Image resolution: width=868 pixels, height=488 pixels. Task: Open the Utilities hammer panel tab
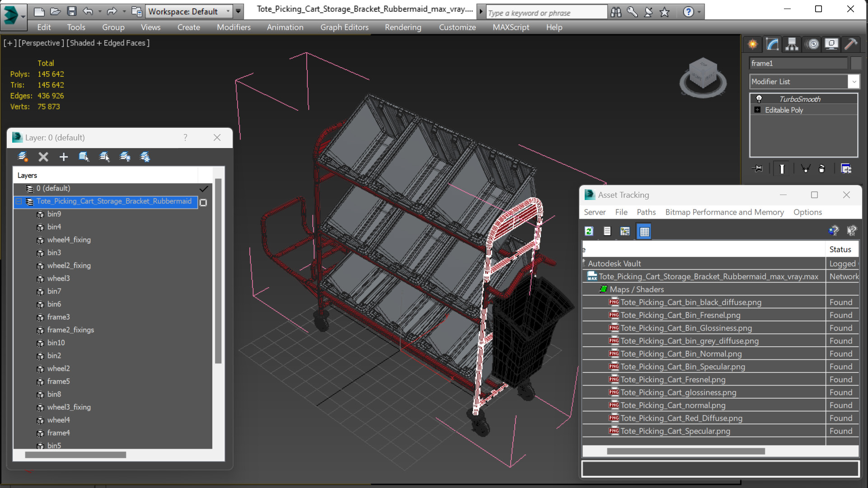pos(851,44)
